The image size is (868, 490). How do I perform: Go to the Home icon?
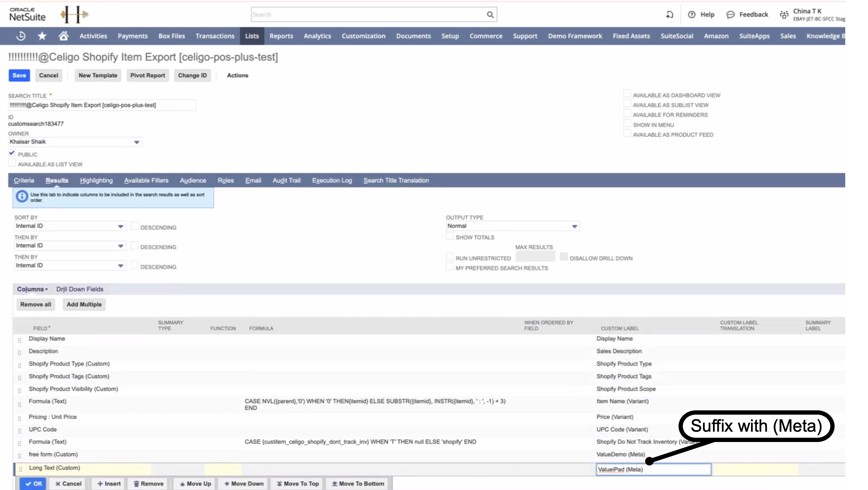pos(63,36)
